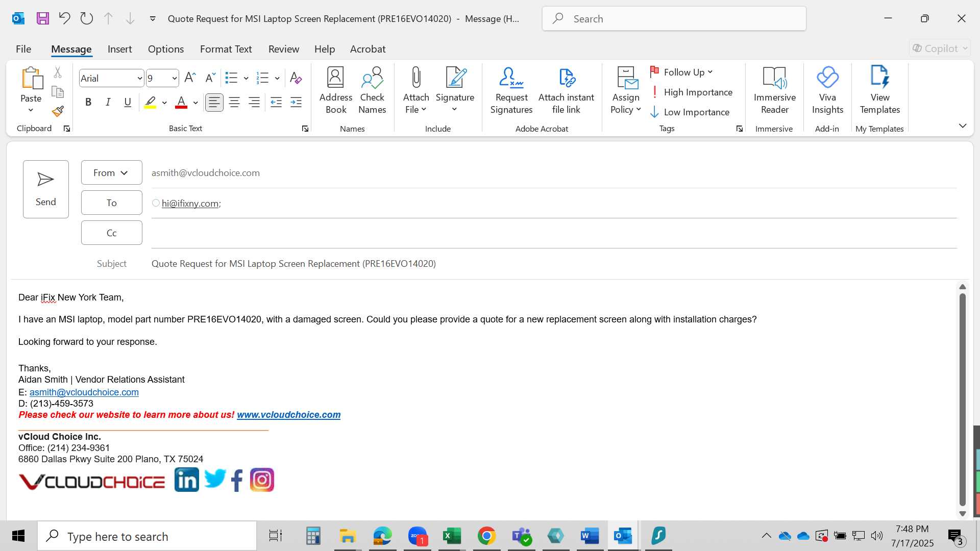
Task: Switch to the Options tab
Action: [166, 49]
